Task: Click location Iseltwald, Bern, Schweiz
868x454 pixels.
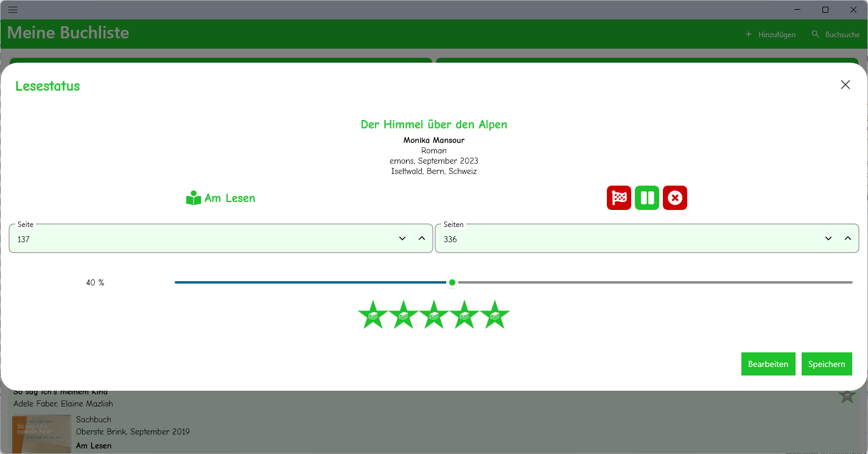Action: pyautogui.click(x=434, y=172)
